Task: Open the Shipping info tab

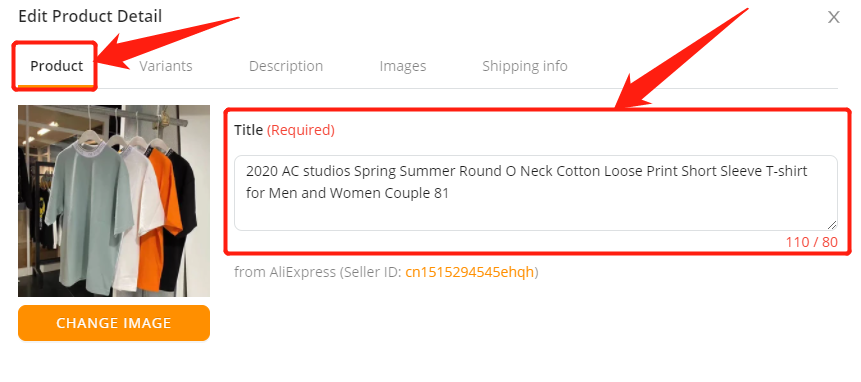Action: point(525,66)
